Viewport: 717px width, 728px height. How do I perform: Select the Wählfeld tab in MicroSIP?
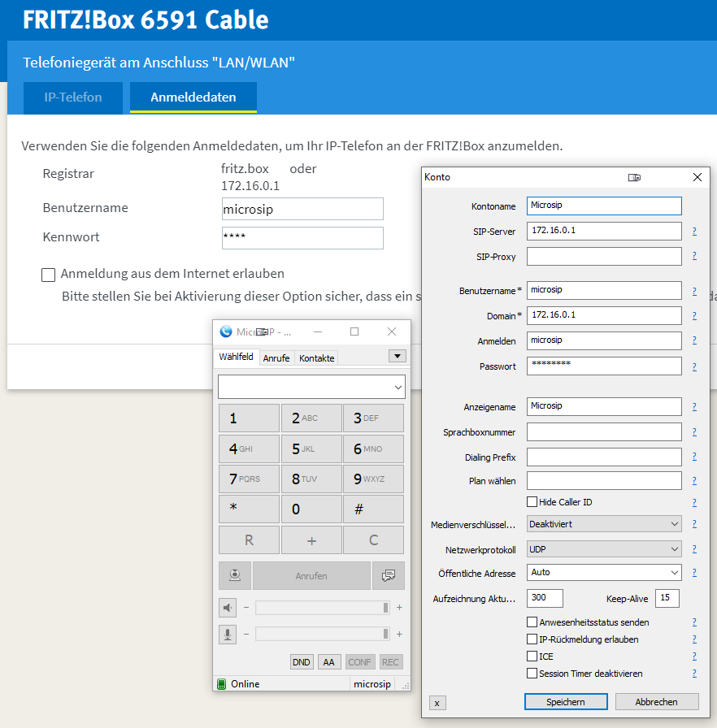point(236,357)
